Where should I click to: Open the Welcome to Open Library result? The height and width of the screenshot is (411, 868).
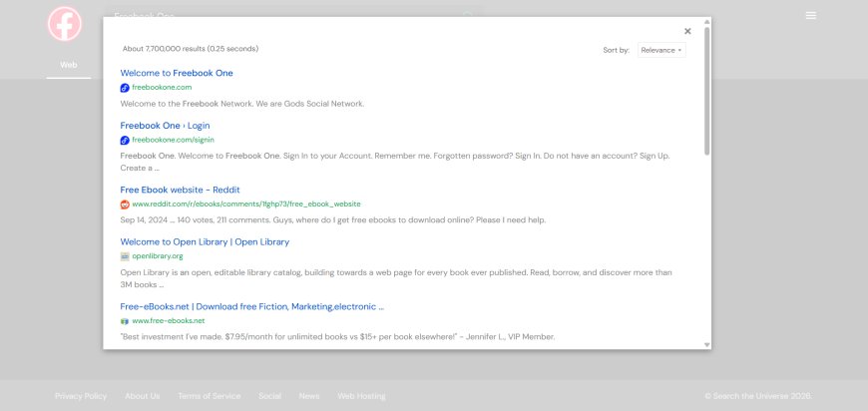coord(205,241)
